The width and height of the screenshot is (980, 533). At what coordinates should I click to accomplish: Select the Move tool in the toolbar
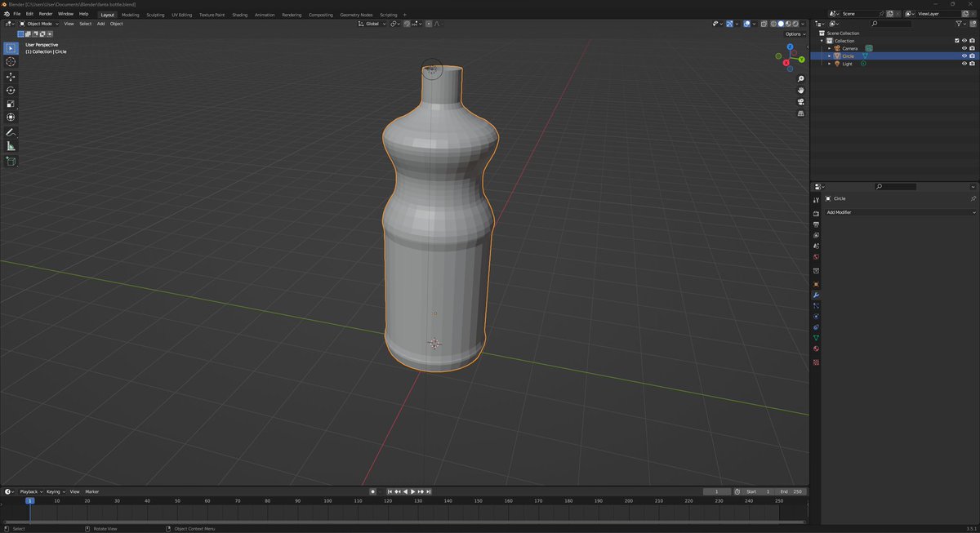(x=11, y=76)
